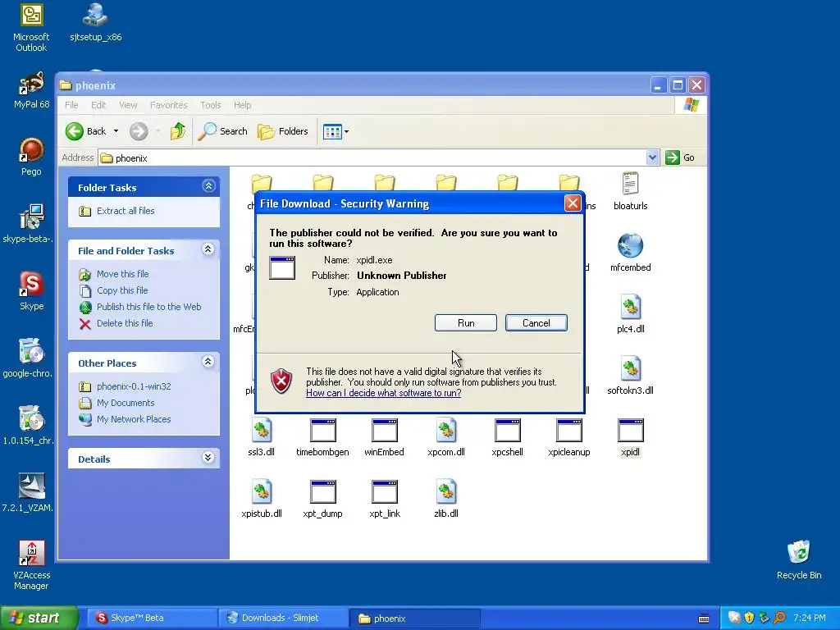
Task: Open the File menu in phoenix window
Action: tap(71, 105)
